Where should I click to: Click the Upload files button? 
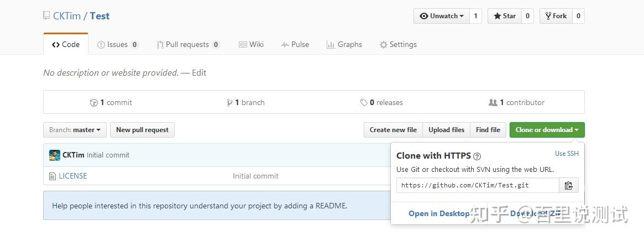click(446, 130)
